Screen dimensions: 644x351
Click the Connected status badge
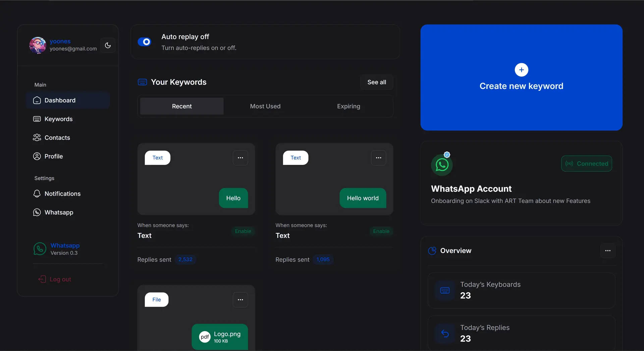point(587,164)
